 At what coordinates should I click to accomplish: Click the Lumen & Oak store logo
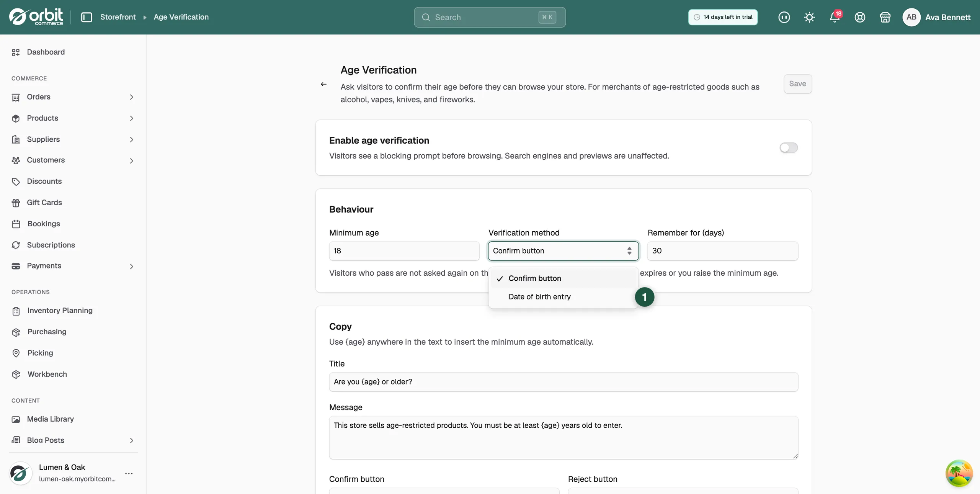tap(20, 473)
